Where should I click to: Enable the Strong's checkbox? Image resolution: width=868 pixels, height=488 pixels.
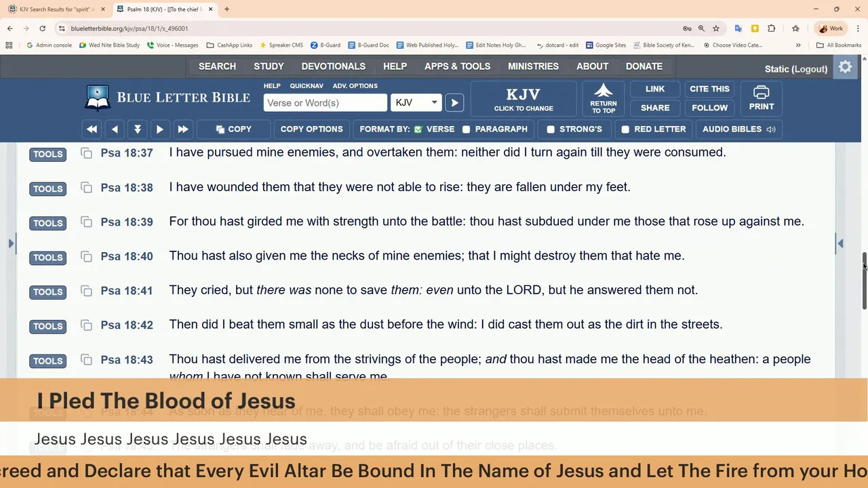pos(551,129)
